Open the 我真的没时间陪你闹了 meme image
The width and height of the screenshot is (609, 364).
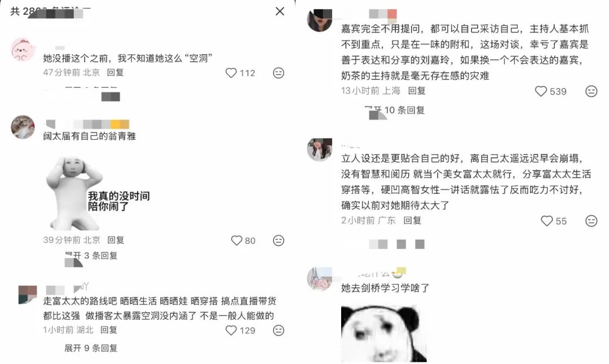(98, 193)
